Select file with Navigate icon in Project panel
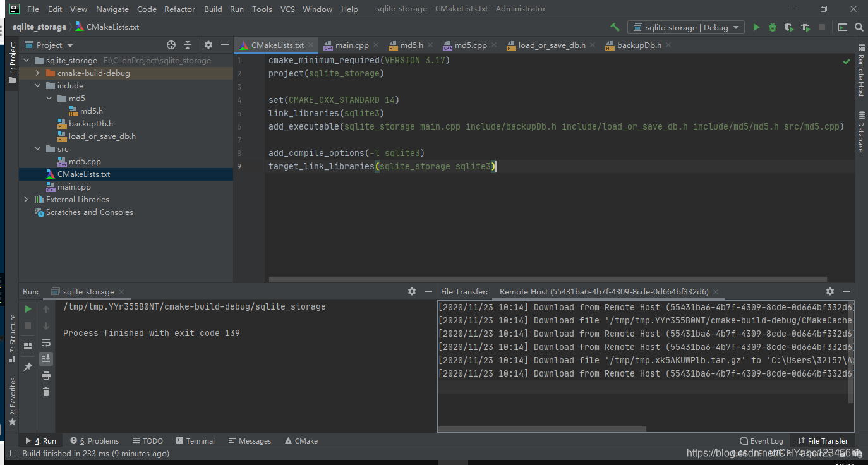 pos(171,45)
